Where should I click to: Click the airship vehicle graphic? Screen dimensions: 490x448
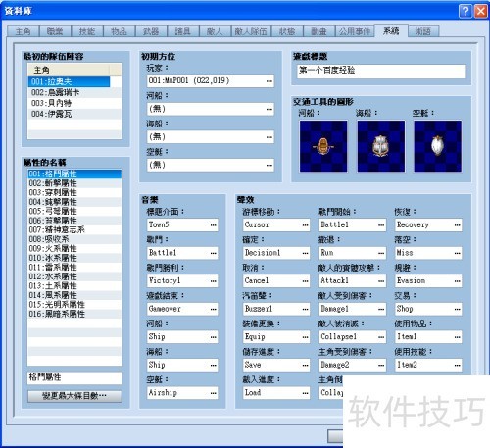coord(438,146)
